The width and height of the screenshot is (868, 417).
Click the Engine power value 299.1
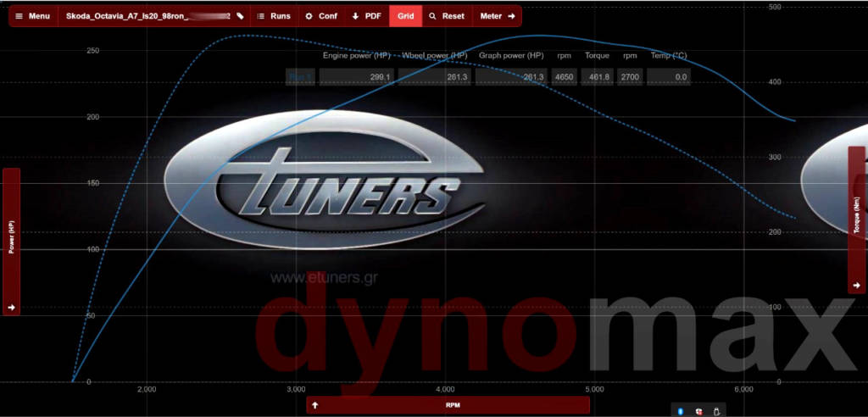(x=356, y=77)
